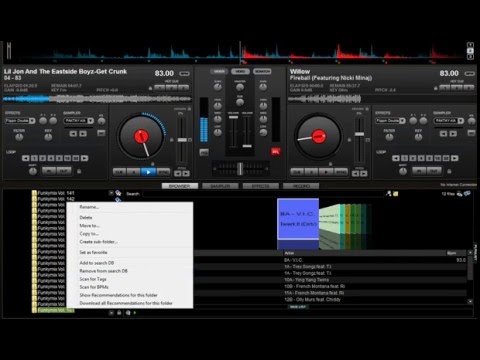Set left deck loop length to 4

[51, 158]
